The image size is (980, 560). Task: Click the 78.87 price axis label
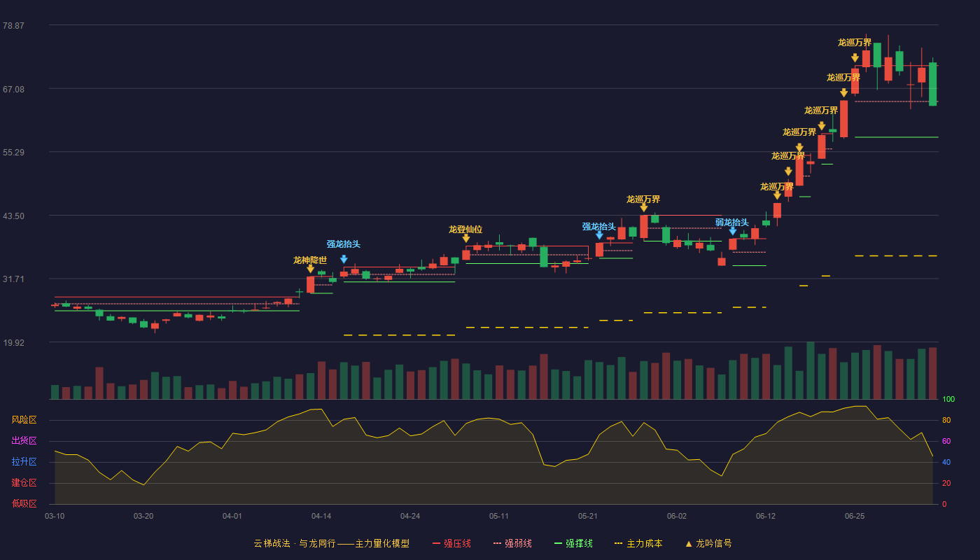tap(13, 25)
